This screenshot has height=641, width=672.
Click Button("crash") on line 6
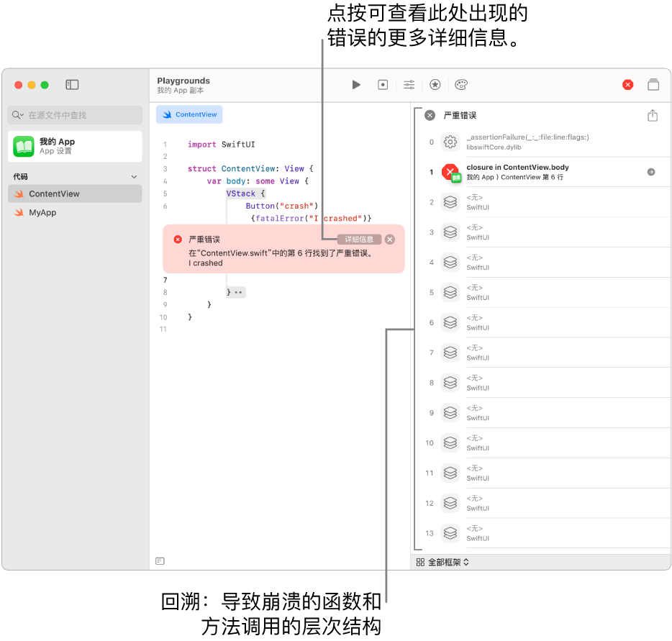[281, 206]
